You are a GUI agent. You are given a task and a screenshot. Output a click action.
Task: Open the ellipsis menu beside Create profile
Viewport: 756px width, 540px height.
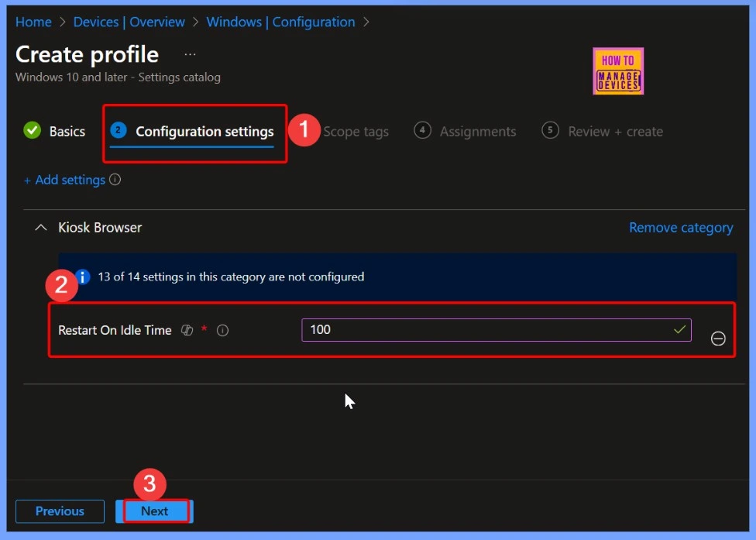190,55
